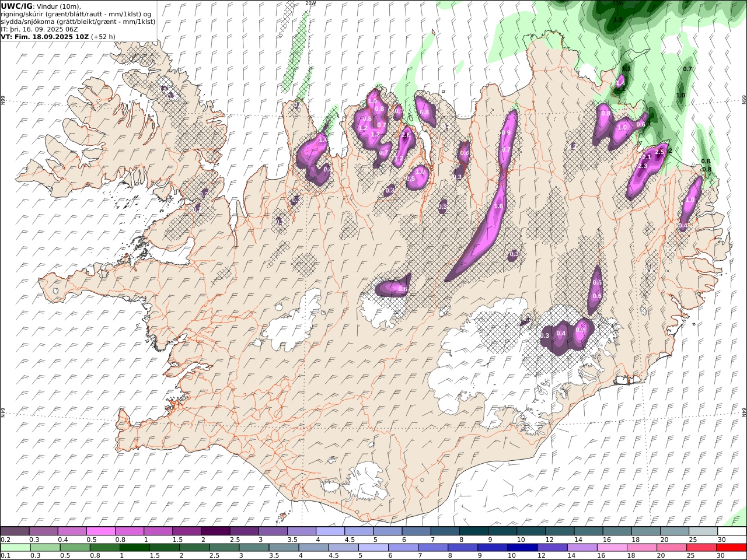Select the '1.5' value in dark green rain area
This screenshot has width=747, height=560.
pyautogui.click(x=618, y=20)
